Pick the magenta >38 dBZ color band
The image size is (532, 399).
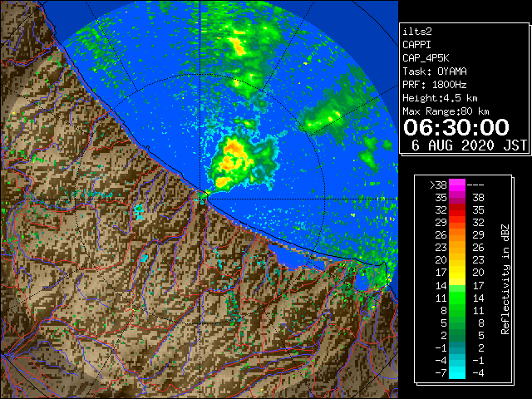click(457, 185)
